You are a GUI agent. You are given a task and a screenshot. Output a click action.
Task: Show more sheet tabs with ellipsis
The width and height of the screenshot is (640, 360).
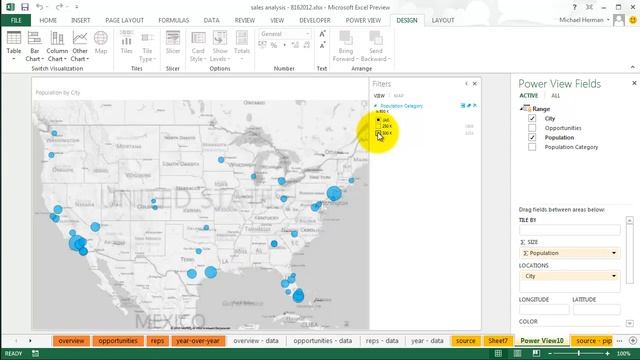coord(620,340)
